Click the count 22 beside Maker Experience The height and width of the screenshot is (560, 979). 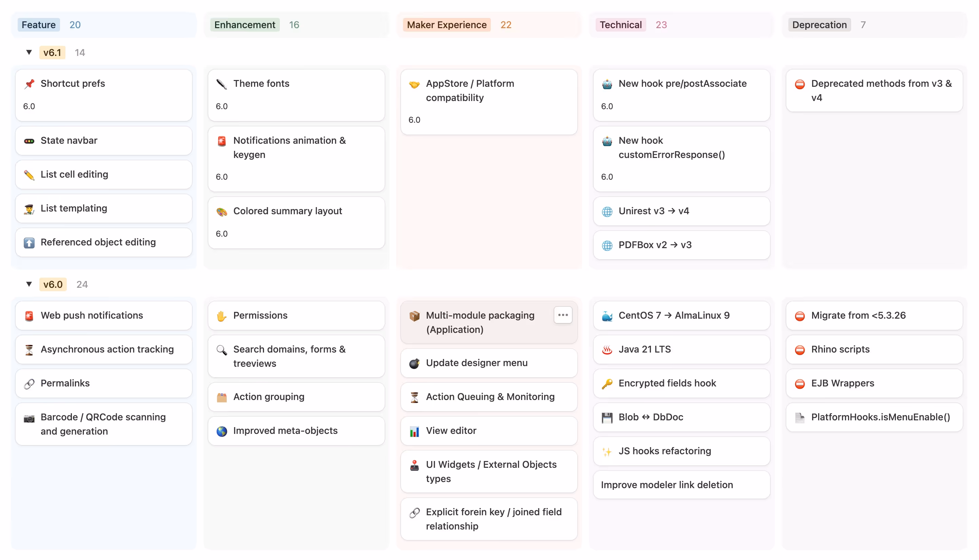(506, 25)
